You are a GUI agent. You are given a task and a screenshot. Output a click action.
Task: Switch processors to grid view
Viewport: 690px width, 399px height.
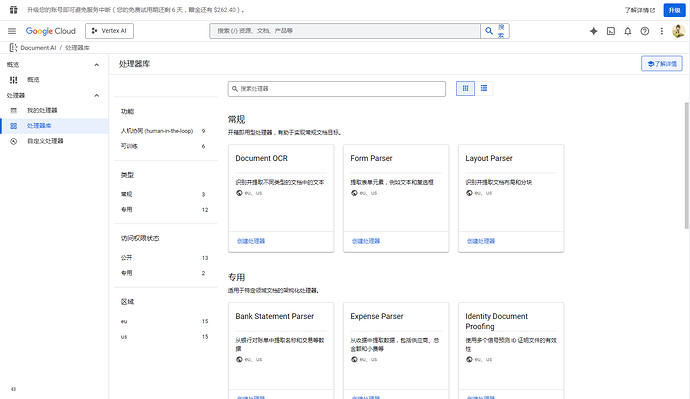(x=465, y=88)
